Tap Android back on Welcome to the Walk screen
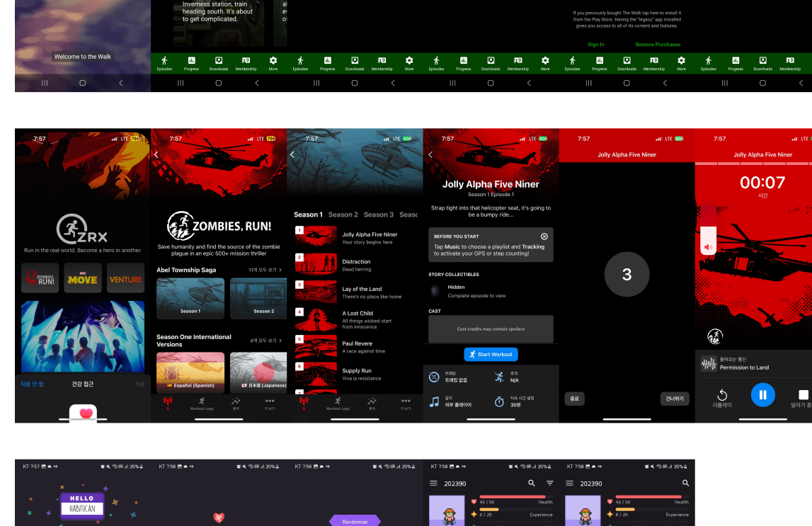Screen dimensions: 812x526 coord(120,83)
